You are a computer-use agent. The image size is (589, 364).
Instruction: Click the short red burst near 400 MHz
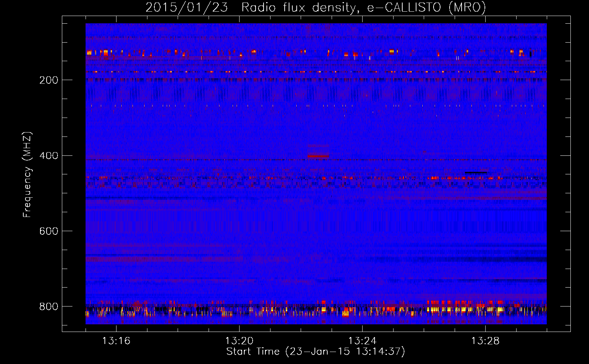click(318, 156)
